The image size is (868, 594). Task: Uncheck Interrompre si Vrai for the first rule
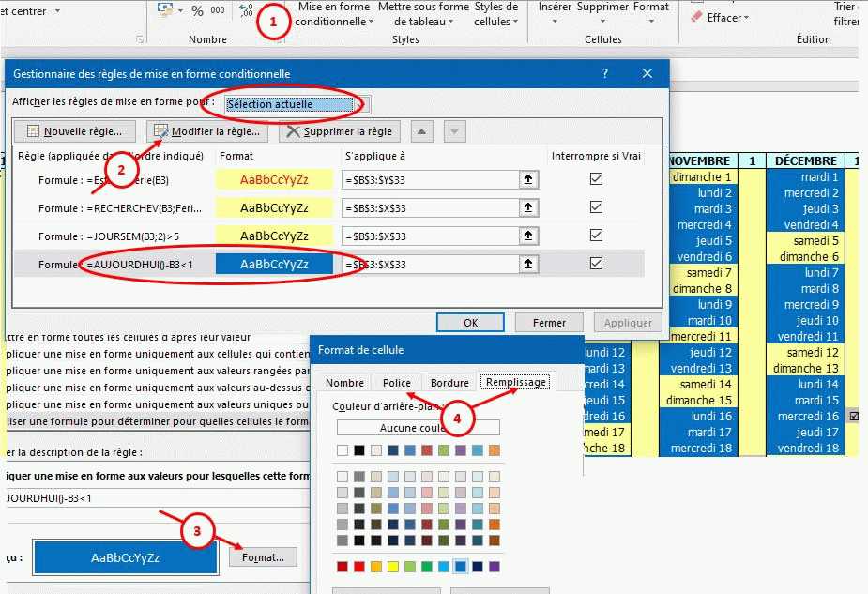595,179
